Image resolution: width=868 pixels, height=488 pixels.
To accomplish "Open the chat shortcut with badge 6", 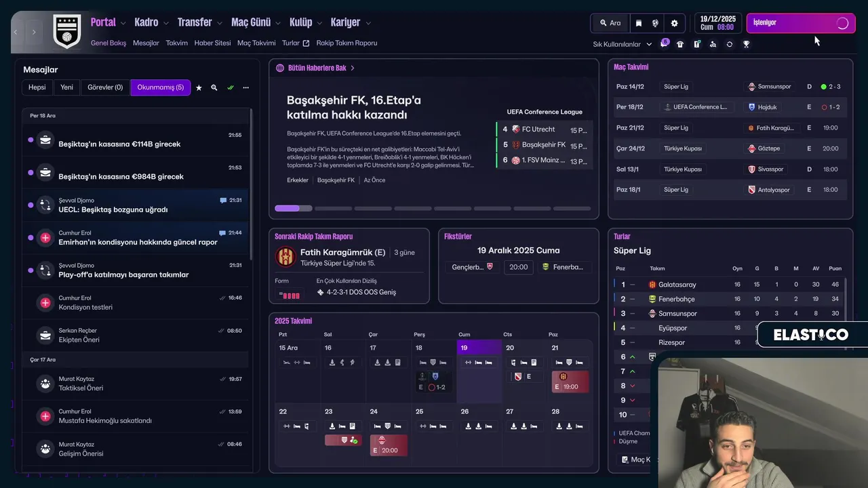I will pos(664,43).
